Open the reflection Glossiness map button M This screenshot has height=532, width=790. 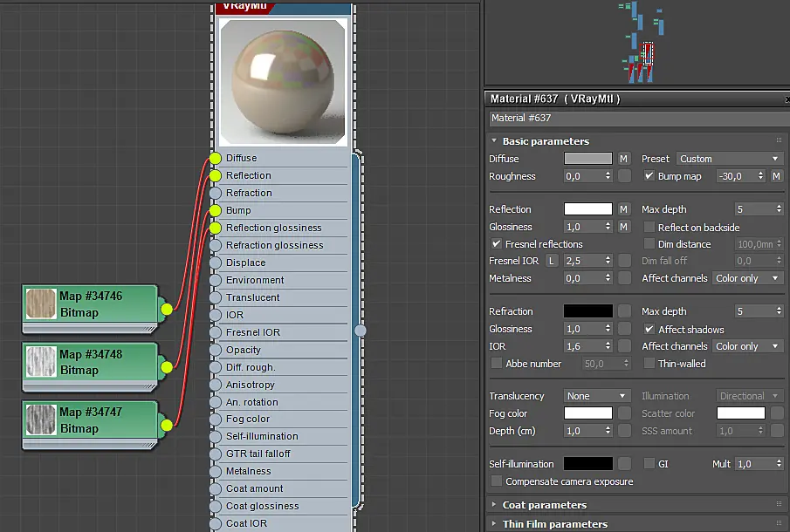click(x=623, y=227)
